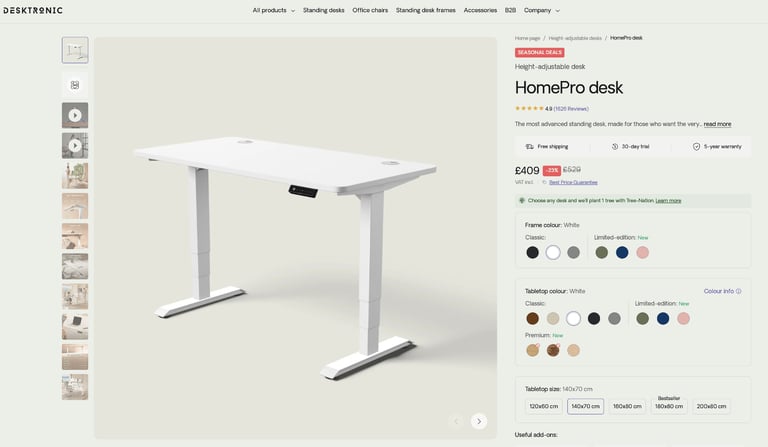Open the Standing desks menu item
Image resolution: width=768 pixels, height=447 pixels.
[x=323, y=10]
